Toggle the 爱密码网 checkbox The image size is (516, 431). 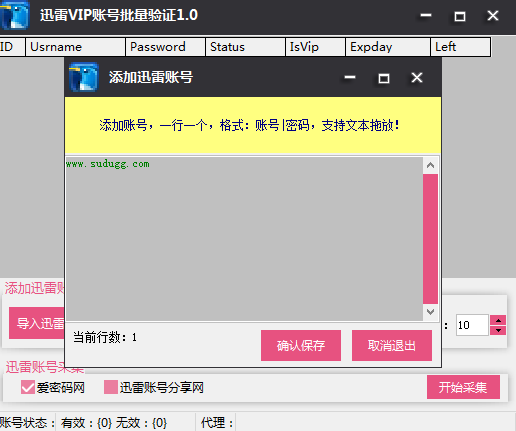28,387
